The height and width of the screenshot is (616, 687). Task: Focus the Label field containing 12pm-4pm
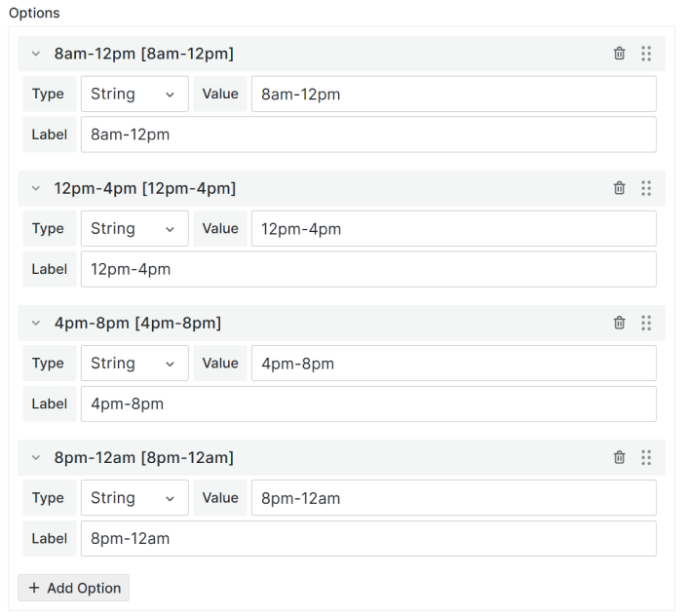[368, 269]
